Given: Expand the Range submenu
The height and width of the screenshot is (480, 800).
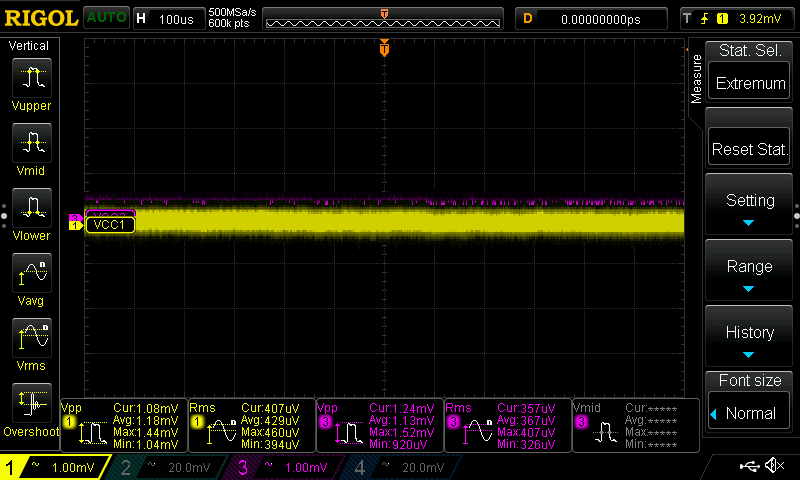Looking at the screenshot, I should [x=749, y=271].
